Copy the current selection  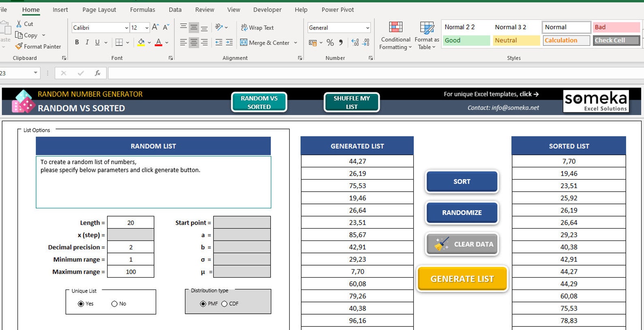click(x=26, y=35)
